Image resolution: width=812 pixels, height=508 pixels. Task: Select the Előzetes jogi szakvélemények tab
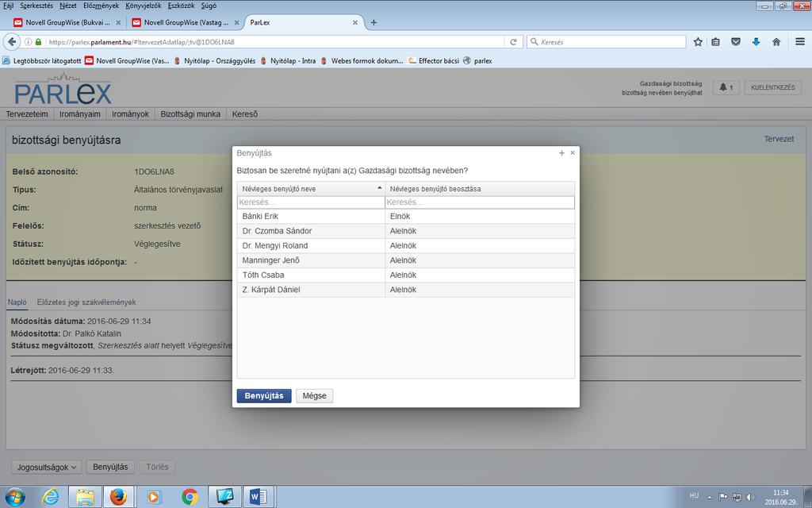tap(86, 302)
